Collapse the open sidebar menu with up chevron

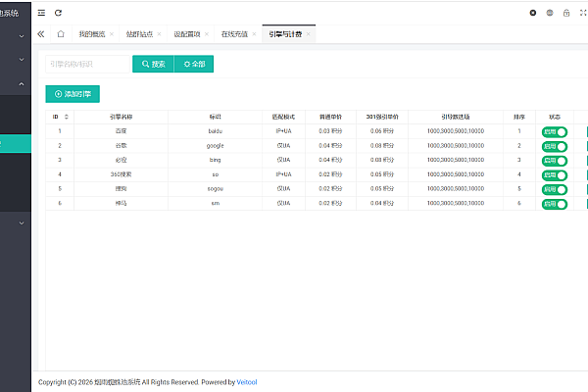coord(22,84)
